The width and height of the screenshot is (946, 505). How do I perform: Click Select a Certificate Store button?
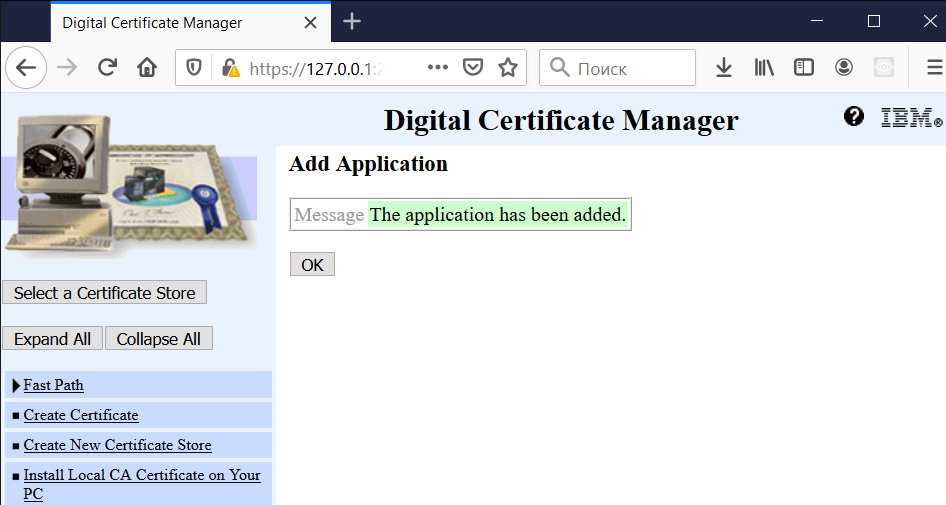(105, 293)
